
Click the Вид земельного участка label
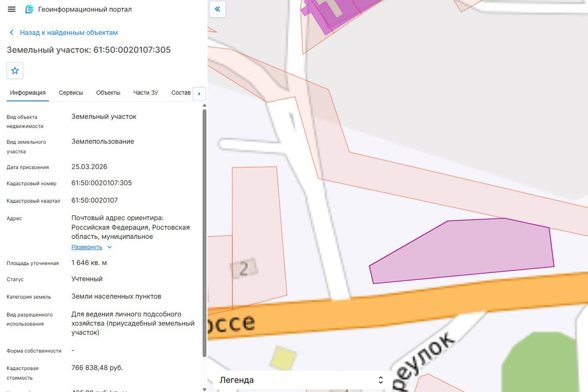coord(26,147)
